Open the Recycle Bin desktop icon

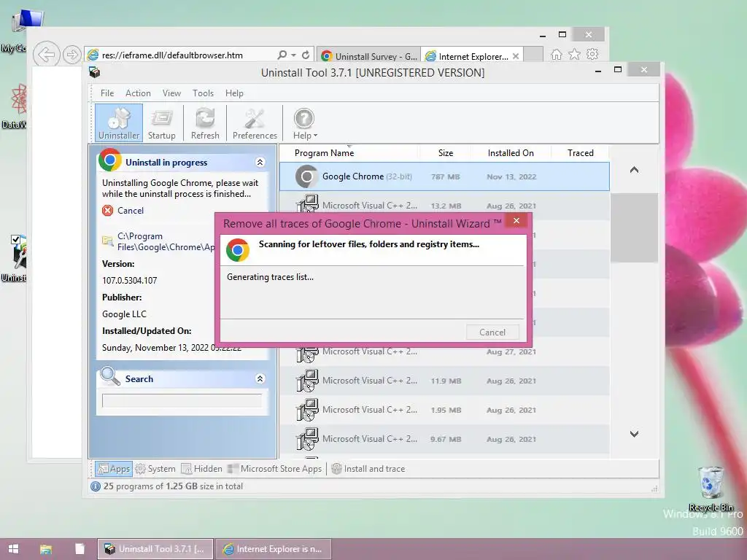711,489
